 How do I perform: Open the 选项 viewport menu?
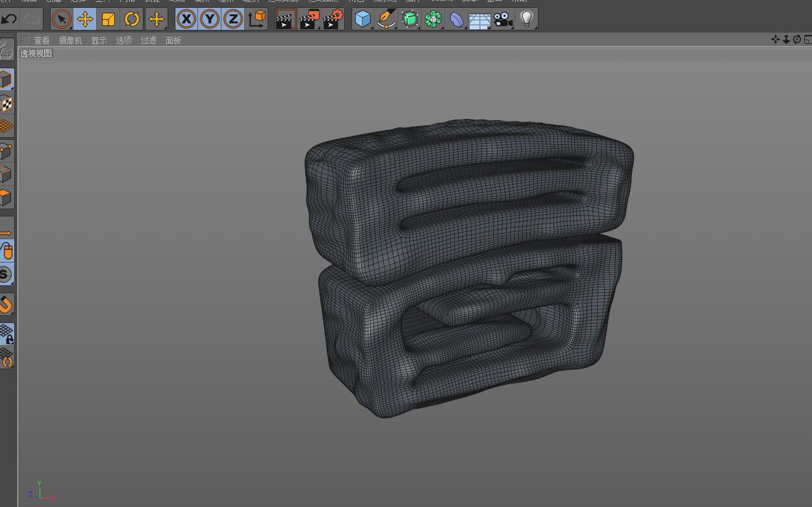(123, 40)
